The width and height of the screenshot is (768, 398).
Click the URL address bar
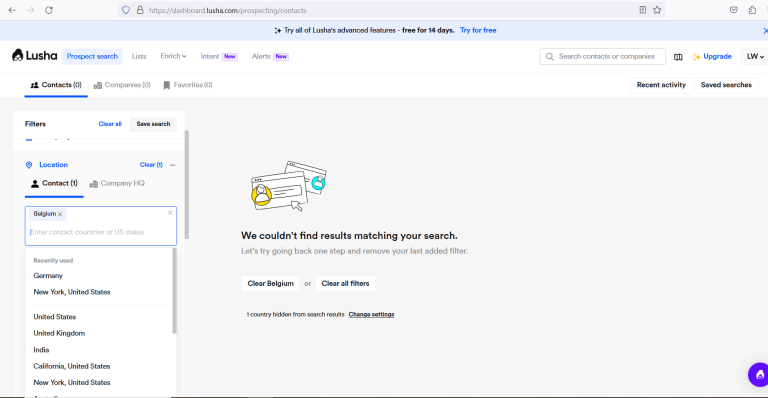pyautogui.click(x=392, y=10)
